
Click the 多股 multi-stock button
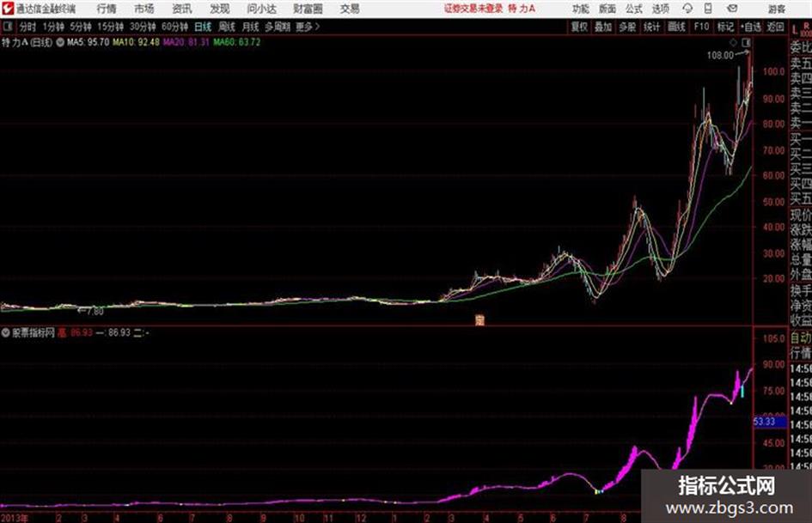[627, 27]
